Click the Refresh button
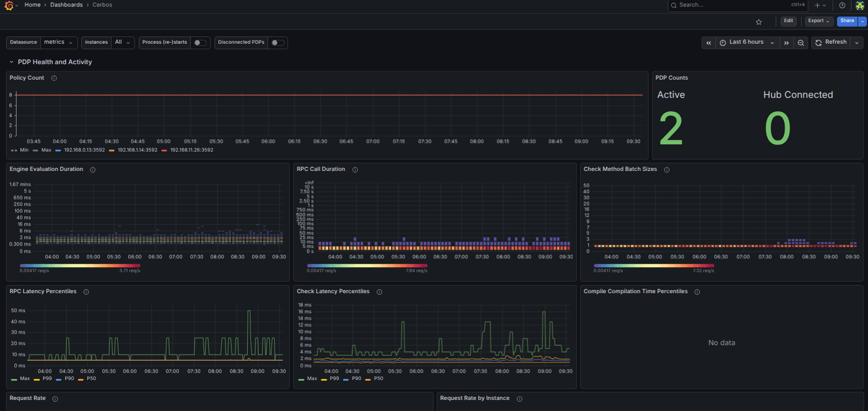 [x=831, y=43]
